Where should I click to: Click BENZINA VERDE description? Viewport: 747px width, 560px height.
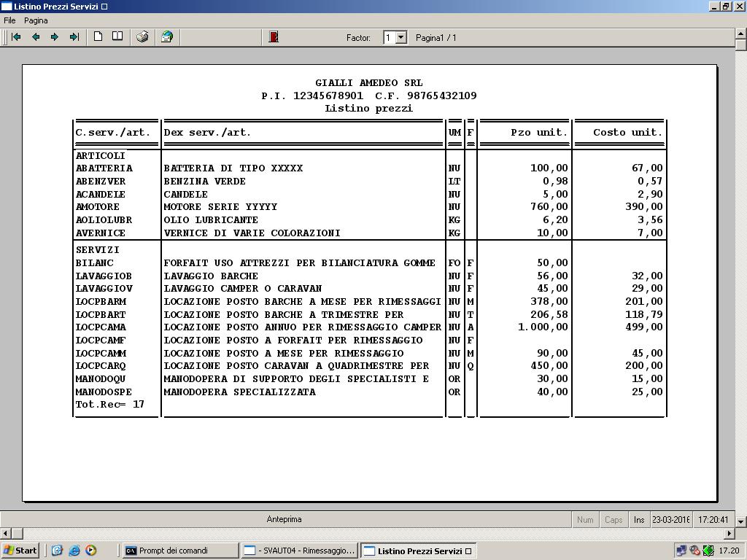tap(205, 182)
